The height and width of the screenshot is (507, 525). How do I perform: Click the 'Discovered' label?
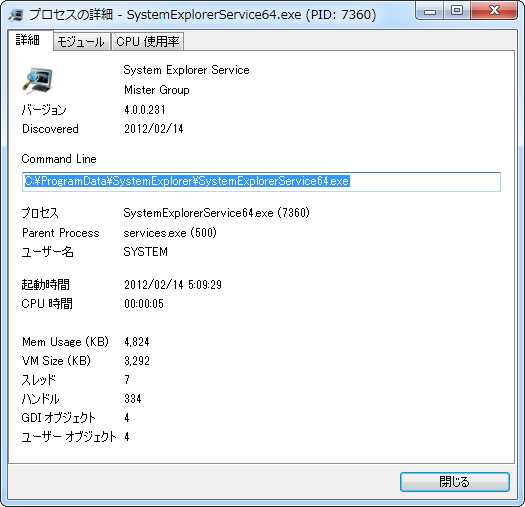point(50,129)
